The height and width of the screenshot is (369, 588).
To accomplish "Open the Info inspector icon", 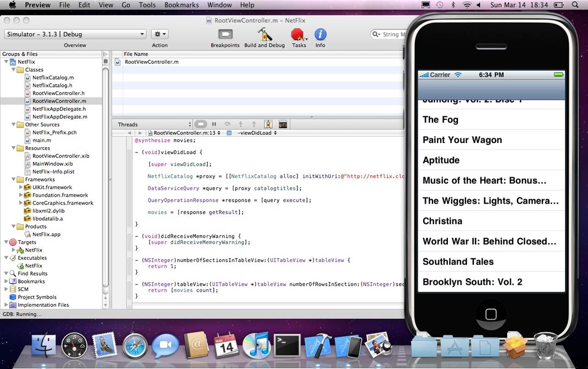I will click(x=320, y=34).
